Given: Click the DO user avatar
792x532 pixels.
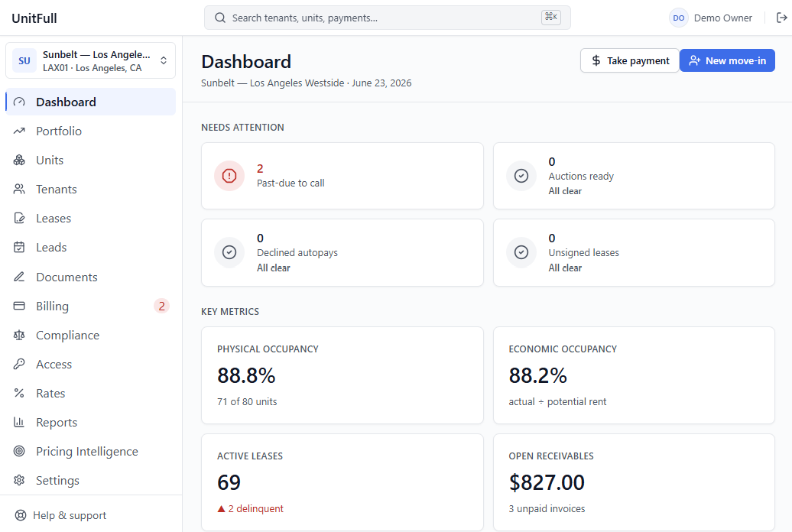Looking at the screenshot, I should pyautogui.click(x=678, y=18).
